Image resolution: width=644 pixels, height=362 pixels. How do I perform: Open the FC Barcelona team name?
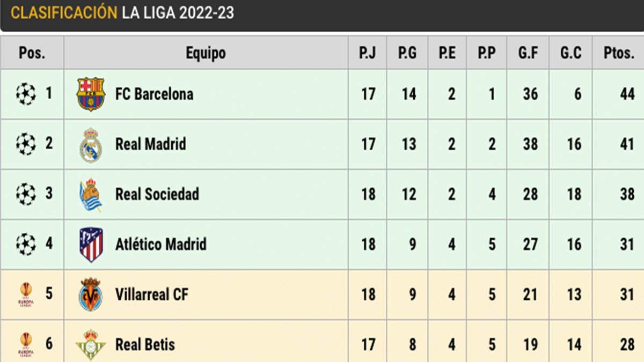154,94
